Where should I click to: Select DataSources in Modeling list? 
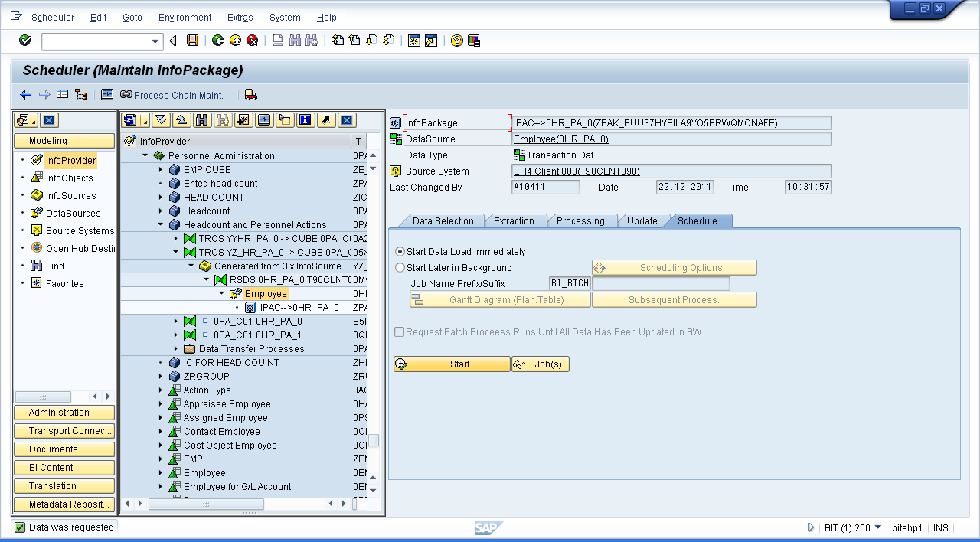tap(73, 213)
